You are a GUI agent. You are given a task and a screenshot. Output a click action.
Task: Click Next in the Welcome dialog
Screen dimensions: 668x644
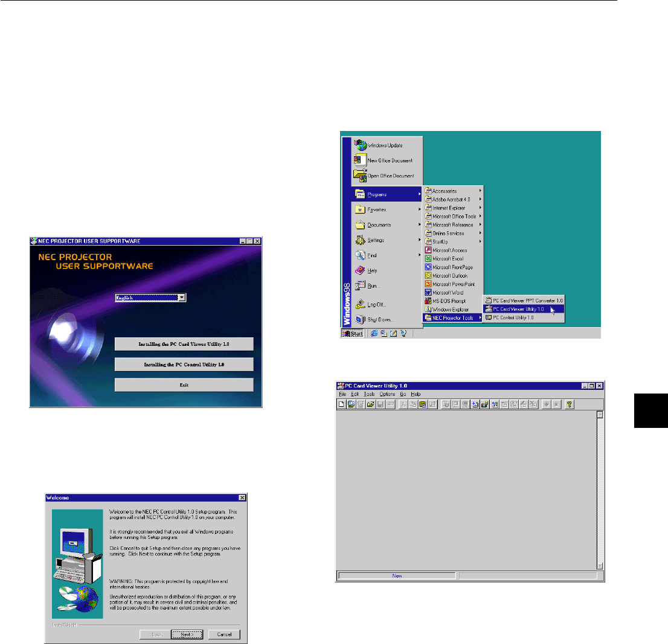coord(187,634)
